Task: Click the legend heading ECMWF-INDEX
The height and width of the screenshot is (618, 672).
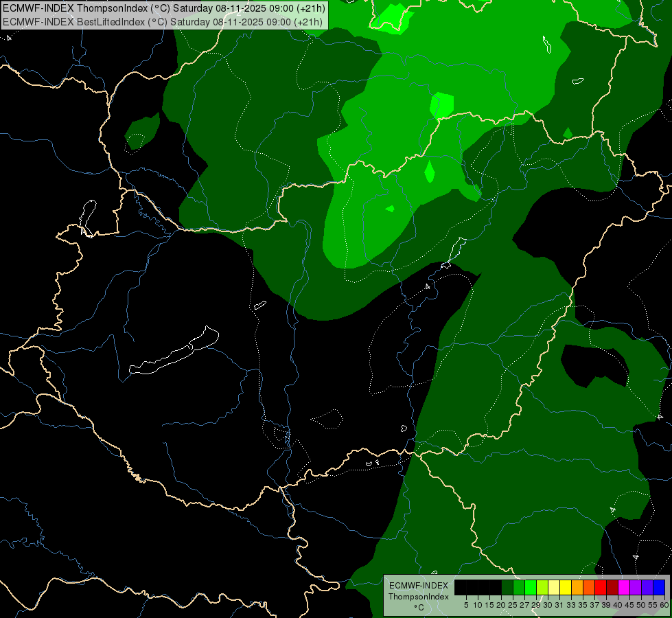Action: coord(419,586)
